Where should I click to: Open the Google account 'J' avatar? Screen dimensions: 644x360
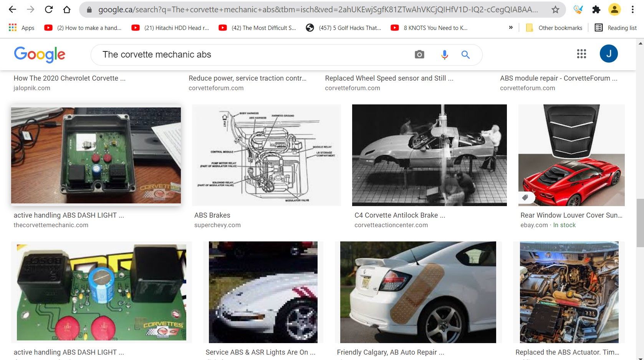(x=609, y=54)
